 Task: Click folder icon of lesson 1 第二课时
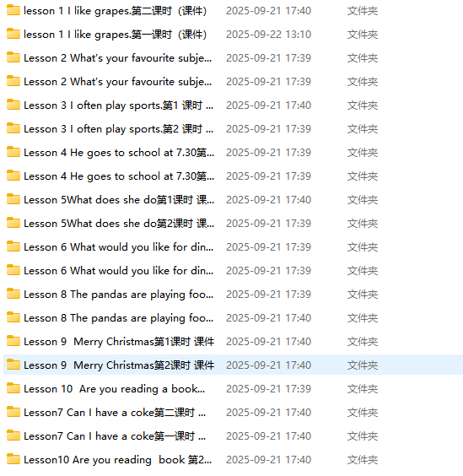(x=13, y=10)
